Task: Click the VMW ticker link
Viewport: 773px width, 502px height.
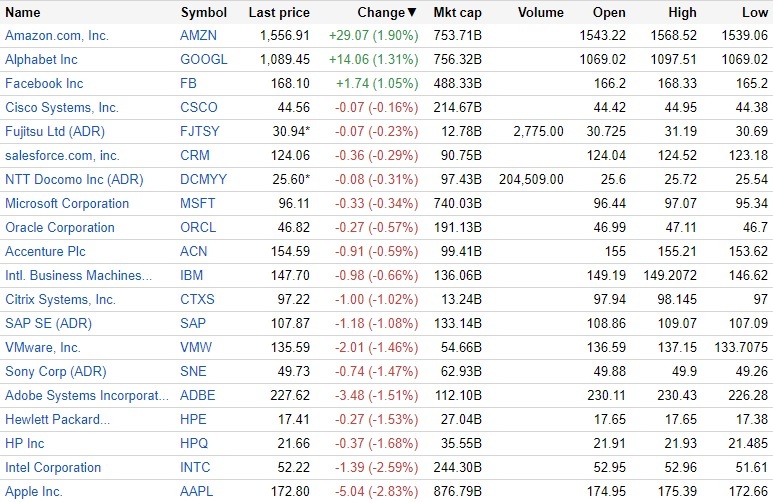Action: [x=197, y=347]
